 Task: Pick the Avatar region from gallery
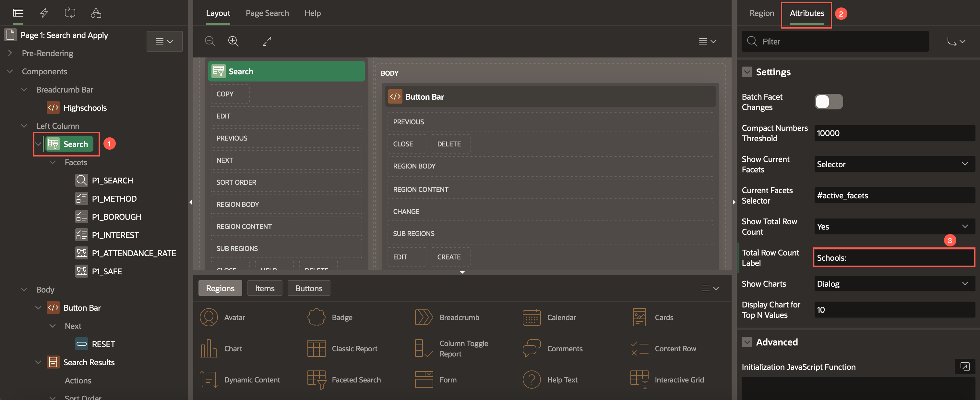coord(223,317)
